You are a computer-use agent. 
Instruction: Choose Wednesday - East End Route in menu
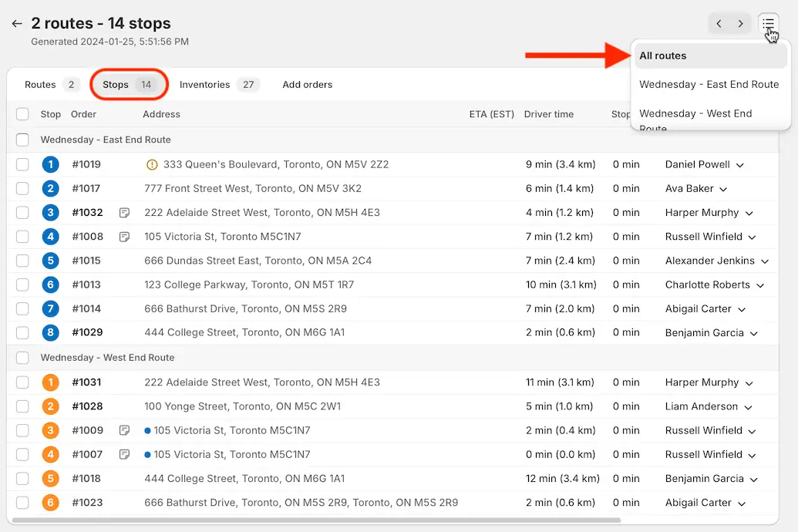coord(709,85)
